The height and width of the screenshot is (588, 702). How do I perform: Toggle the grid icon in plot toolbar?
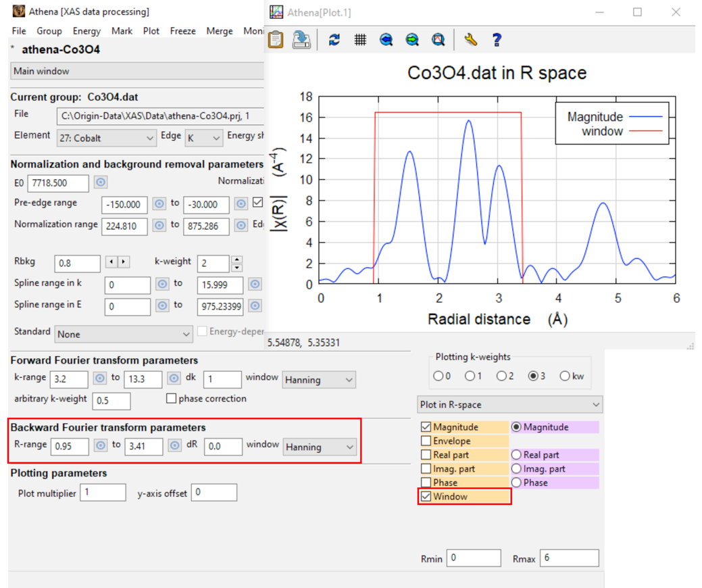click(360, 40)
